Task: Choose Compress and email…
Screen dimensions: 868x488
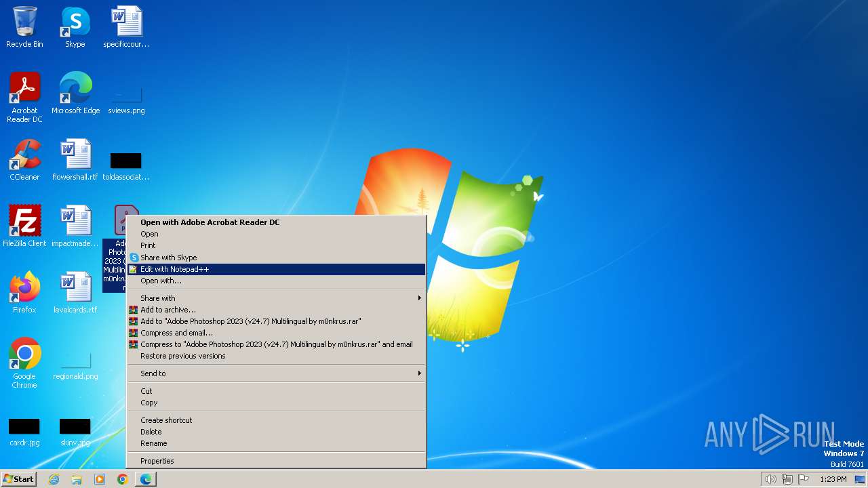Action: [x=277, y=333]
